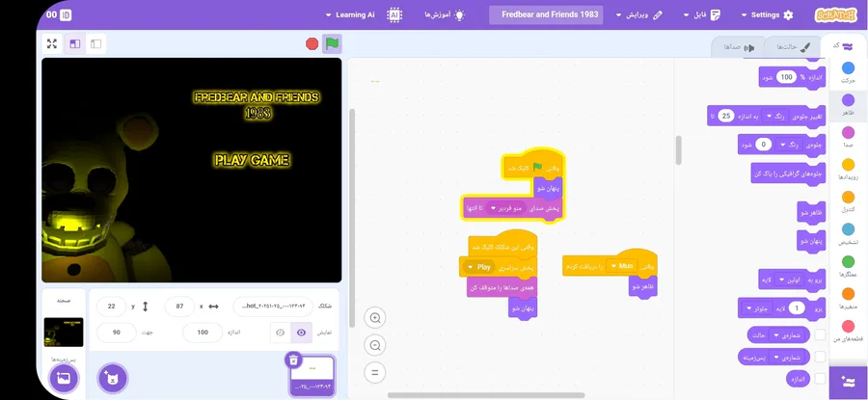Screen dimensions: 868x400
Task: Open the Learning Ai menu
Action: pos(350,14)
